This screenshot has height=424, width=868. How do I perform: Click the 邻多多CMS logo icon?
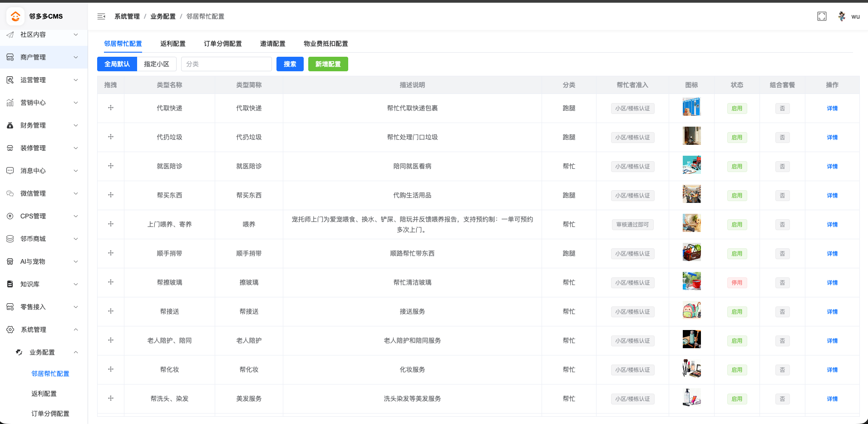click(15, 16)
